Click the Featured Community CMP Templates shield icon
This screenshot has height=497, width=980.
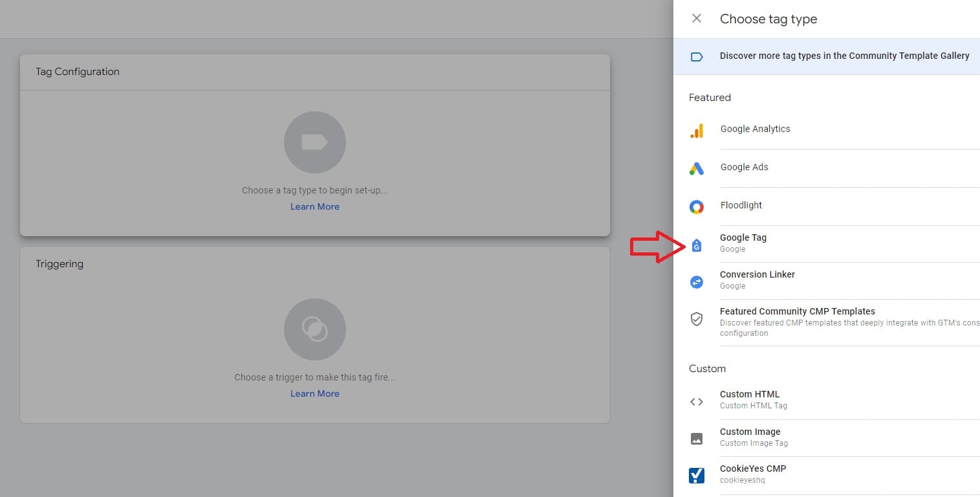pyautogui.click(x=697, y=318)
